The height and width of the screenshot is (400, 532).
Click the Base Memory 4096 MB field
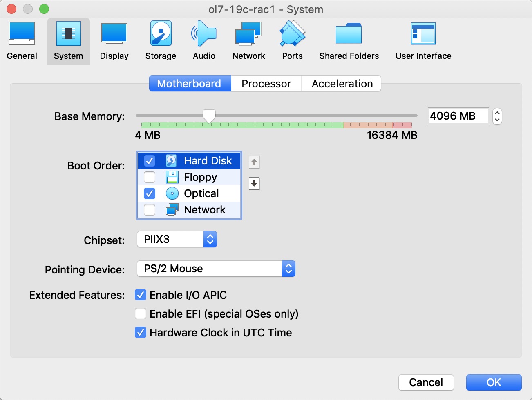458,116
